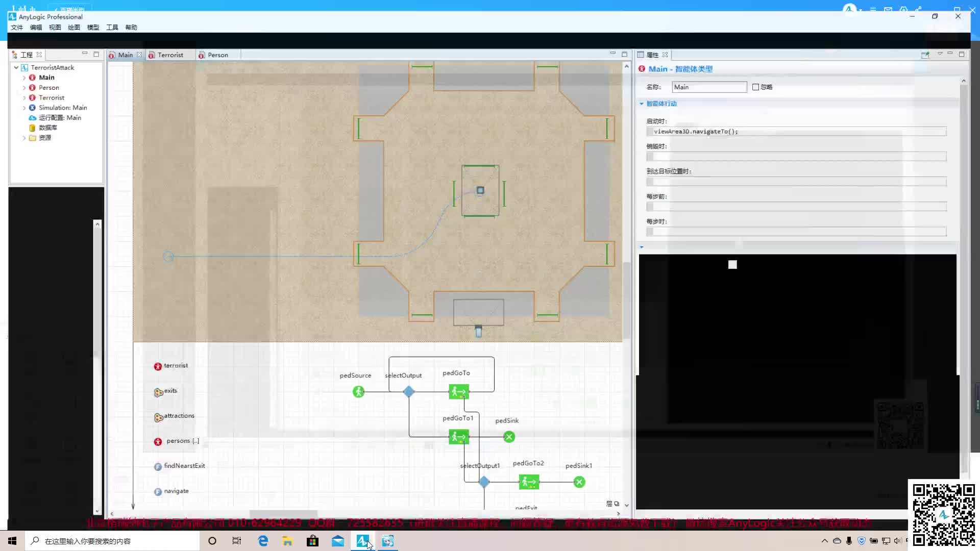Select the selectOutput diamond block
Screen dimensions: 980x551
408,392
